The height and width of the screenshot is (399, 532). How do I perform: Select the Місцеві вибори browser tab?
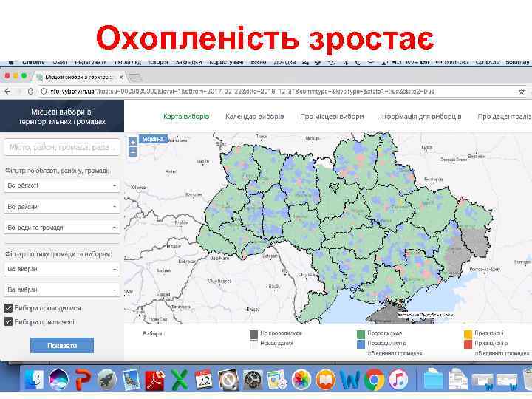pos(79,77)
